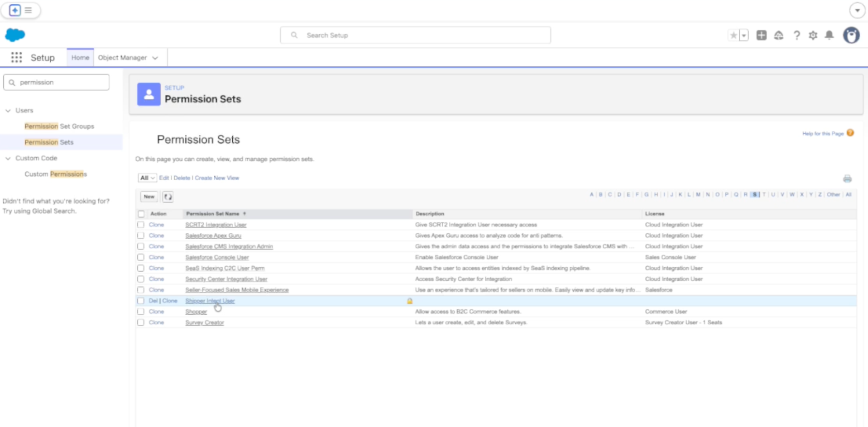Open the Help question mark icon
Screen dimensions: 868x427
tap(796, 35)
